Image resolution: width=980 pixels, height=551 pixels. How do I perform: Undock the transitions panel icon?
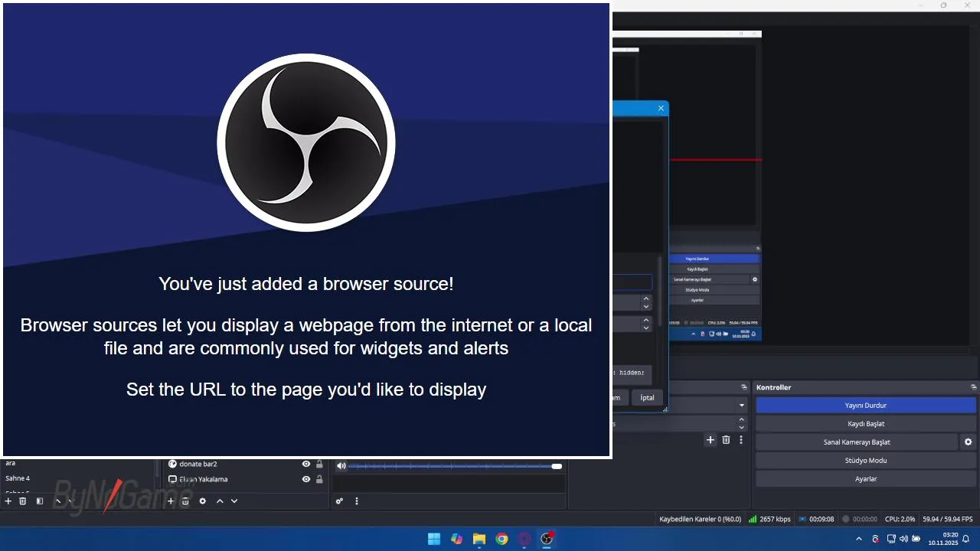click(x=744, y=387)
